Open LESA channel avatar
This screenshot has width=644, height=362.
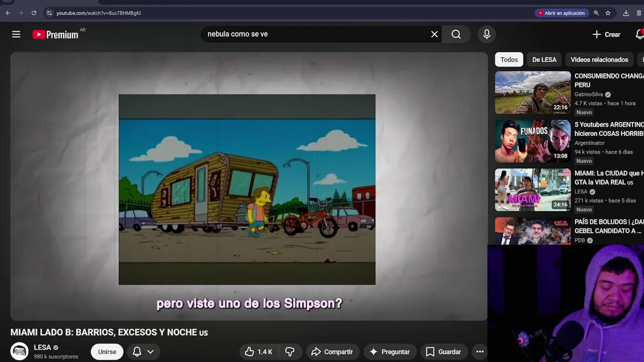tap(20, 351)
